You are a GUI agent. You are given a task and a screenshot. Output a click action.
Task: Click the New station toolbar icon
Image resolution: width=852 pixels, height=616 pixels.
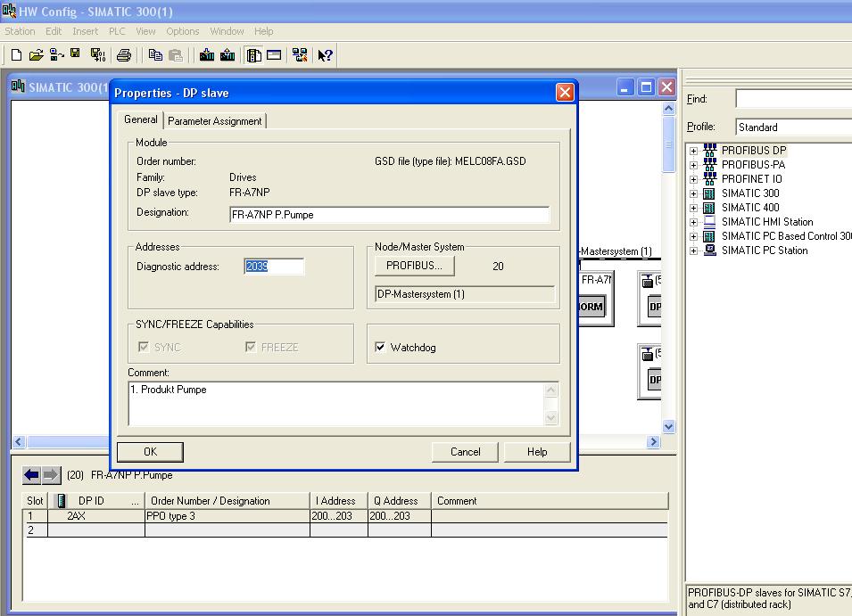click(x=16, y=55)
